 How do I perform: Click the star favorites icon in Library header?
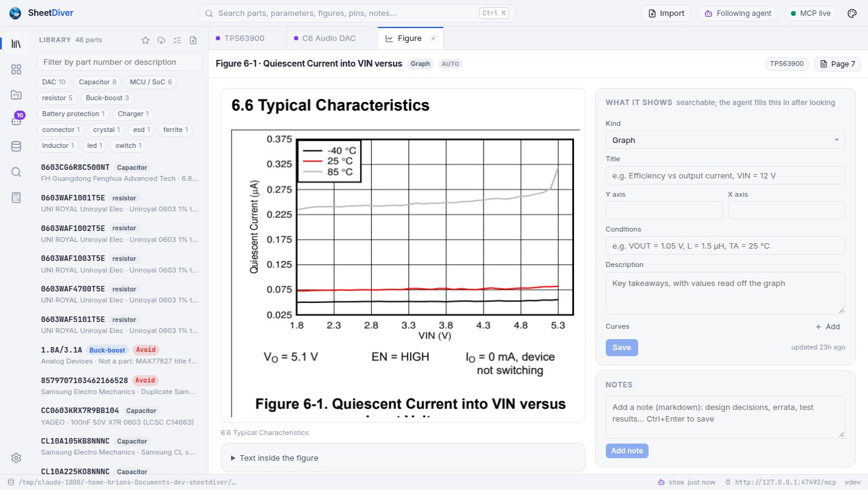tap(145, 40)
